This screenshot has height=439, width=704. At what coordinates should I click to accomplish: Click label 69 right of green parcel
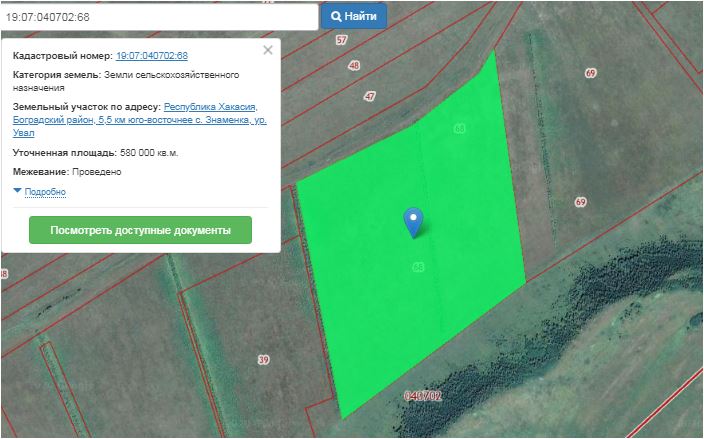[580, 202]
